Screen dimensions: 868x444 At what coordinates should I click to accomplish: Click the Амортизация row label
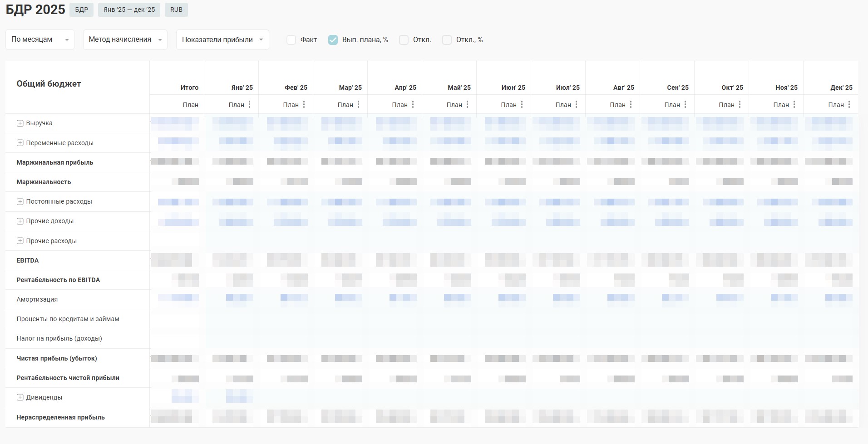pos(37,299)
